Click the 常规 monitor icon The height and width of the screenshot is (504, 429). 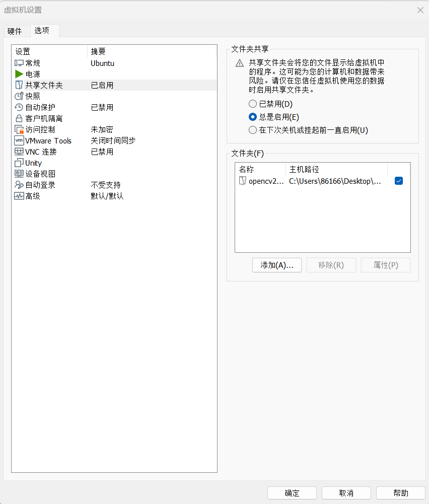pos(19,63)
